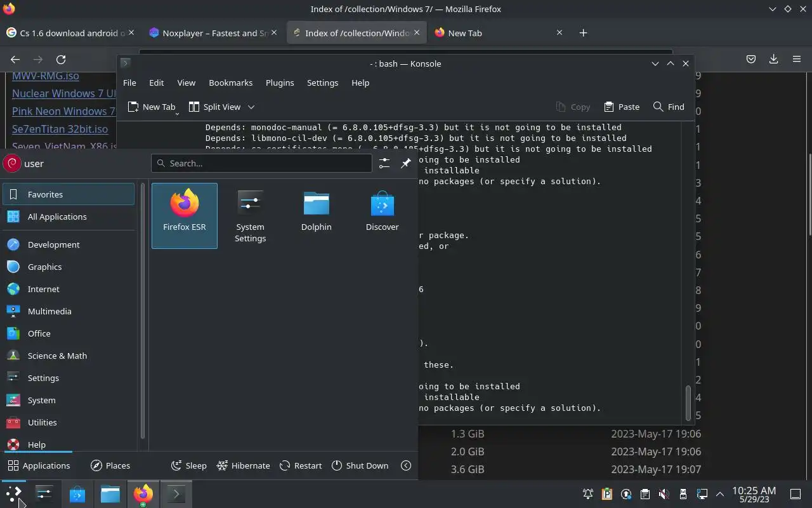Switch to Cs 1.6 download Firefox tab

(70, 32)
